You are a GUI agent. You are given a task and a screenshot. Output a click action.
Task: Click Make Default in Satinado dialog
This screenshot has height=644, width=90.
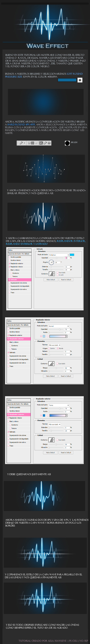pyautogui.click(x=51, y=280)
